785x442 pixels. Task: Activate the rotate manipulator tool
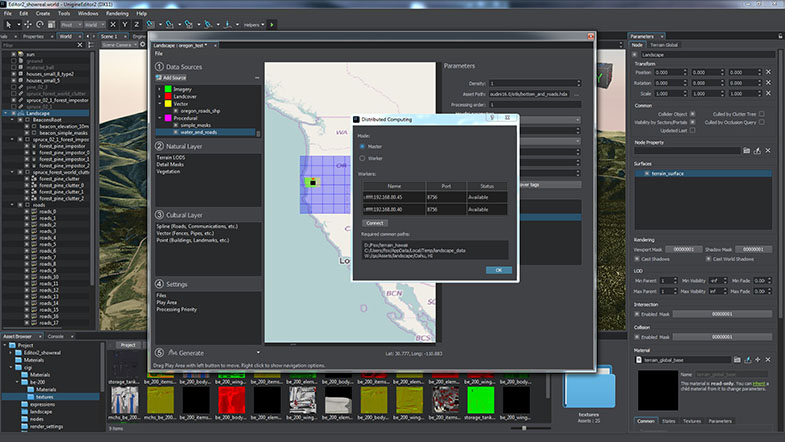tap(40, 25)
